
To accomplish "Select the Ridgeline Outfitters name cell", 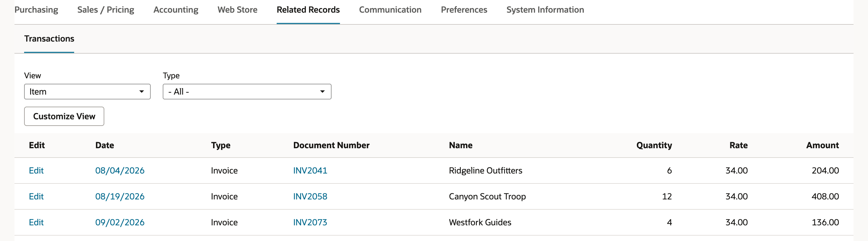I will 486,170.
